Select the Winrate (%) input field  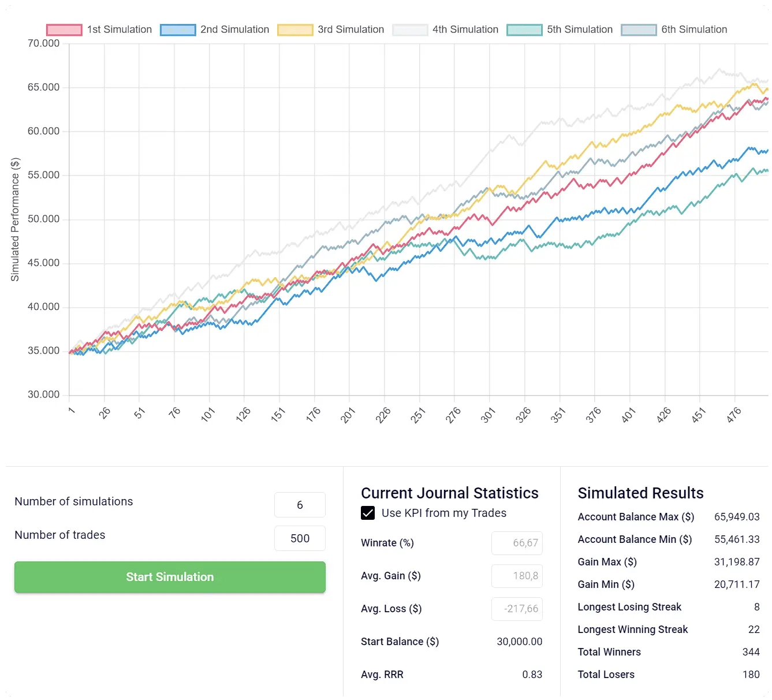coord(517,543)
